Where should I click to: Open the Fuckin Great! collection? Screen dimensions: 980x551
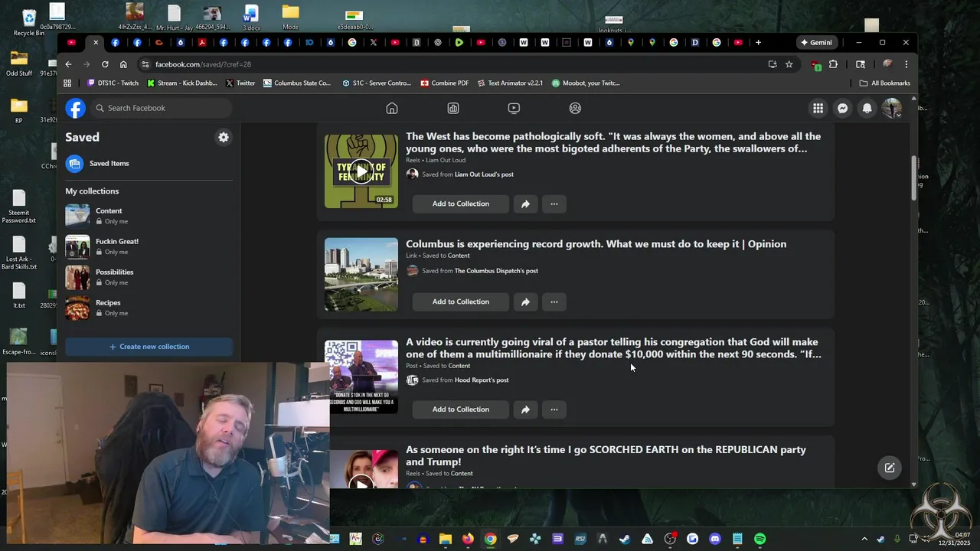click(x=149, y=246)
